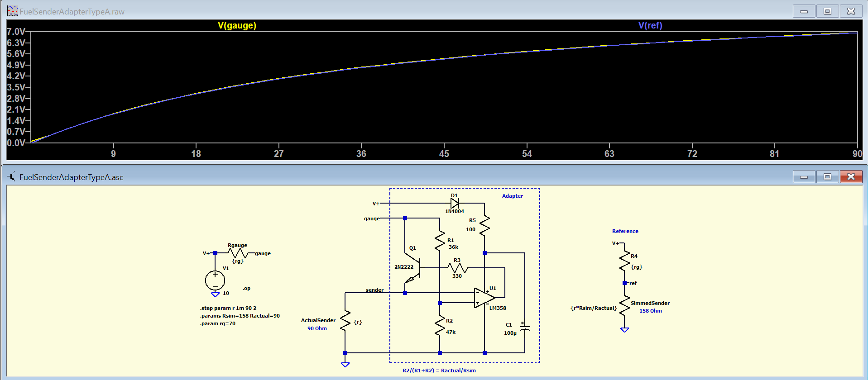Click the ground symbol under ActualSender
868x380 pixels.
(345, 365)
